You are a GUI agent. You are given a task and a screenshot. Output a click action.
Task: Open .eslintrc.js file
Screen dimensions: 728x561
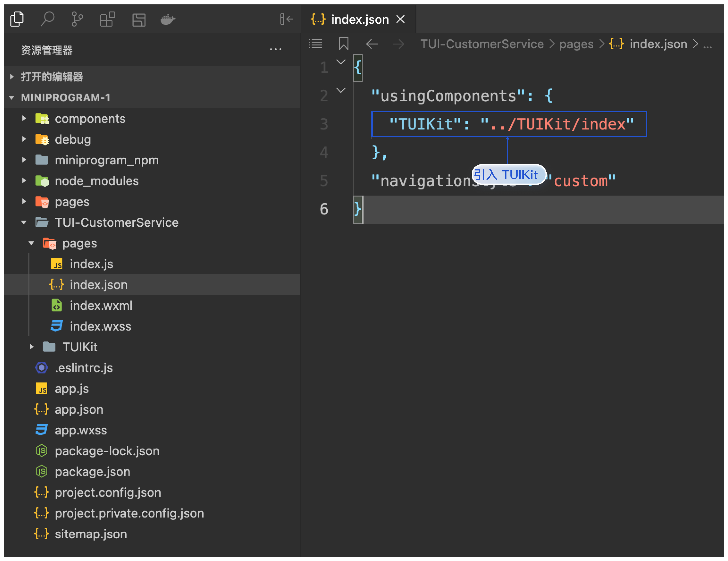click(x=84, y=368)
